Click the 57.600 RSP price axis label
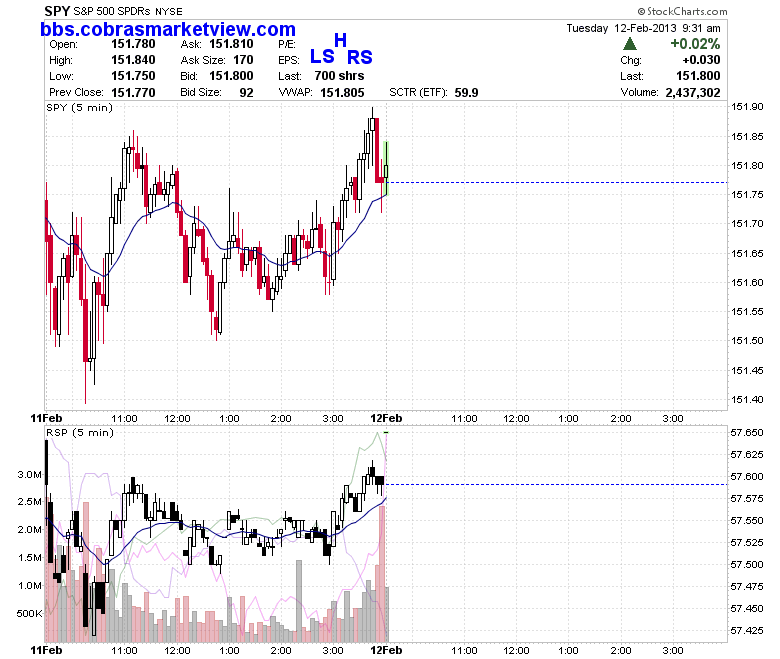 coord(747,476)
